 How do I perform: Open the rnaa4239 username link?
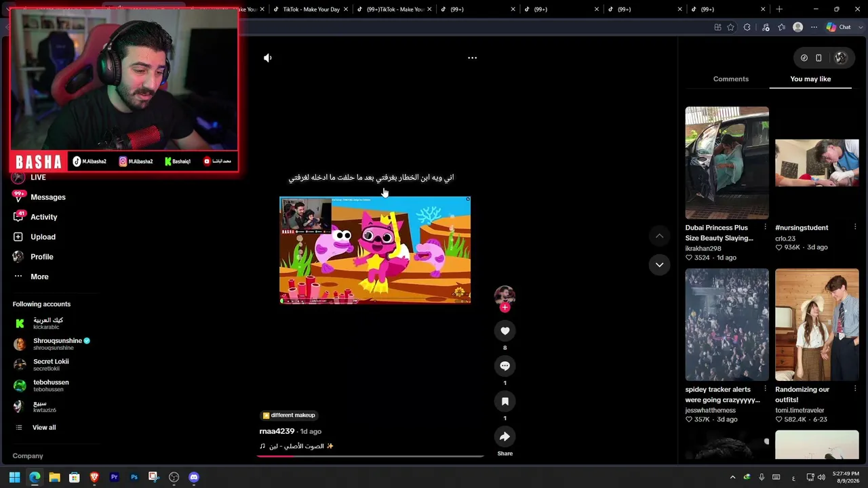[x=277, y=431]
